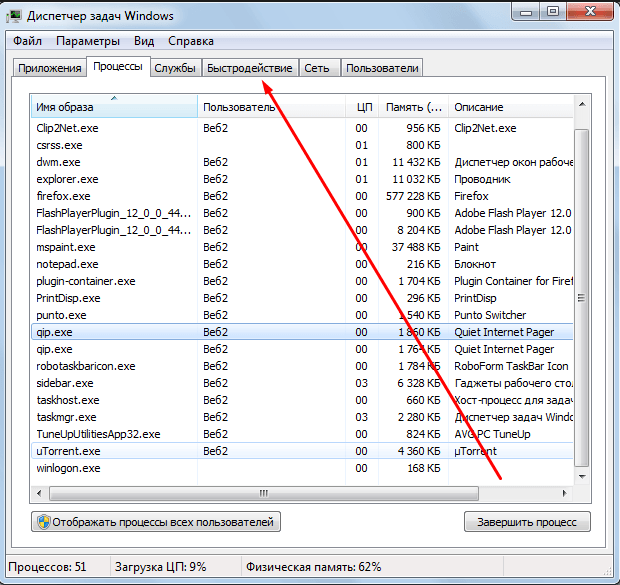
Task: Close the Диспетчер задач Windows window
Action: [590, 11]
